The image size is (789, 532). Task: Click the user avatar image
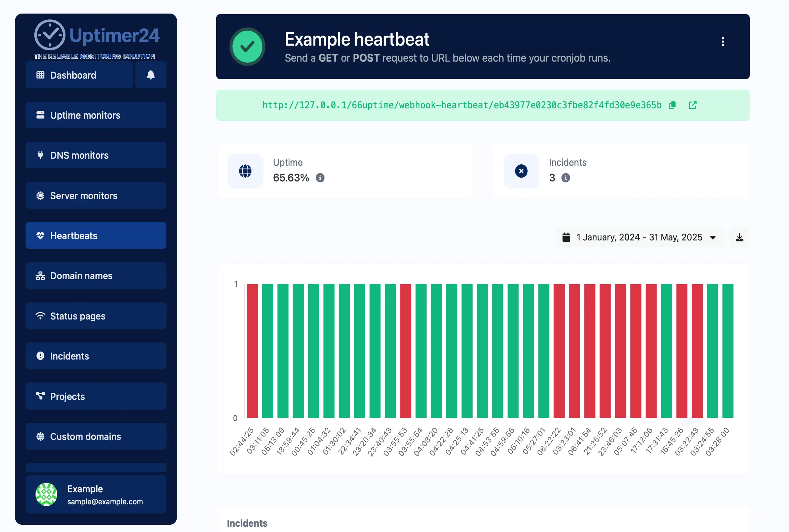point(46,494)
